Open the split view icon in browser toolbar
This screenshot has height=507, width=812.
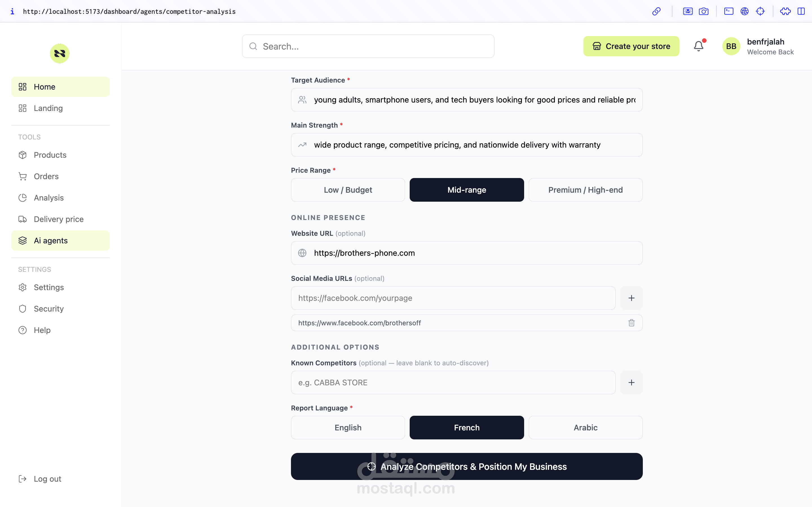(801, 11)
